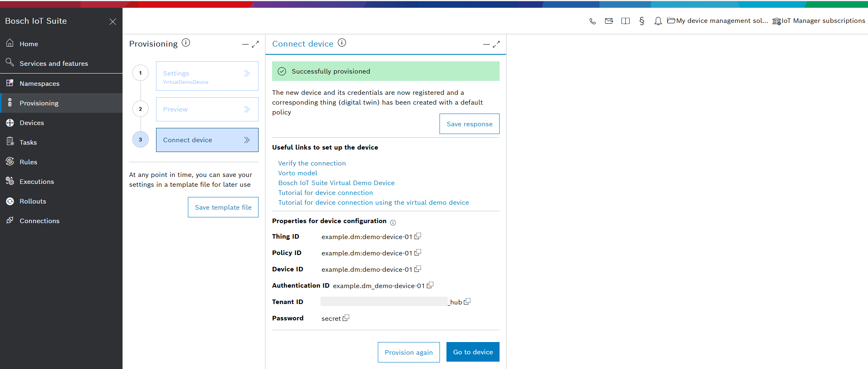Show info for Provisioning panel title

tap(186, 42)
